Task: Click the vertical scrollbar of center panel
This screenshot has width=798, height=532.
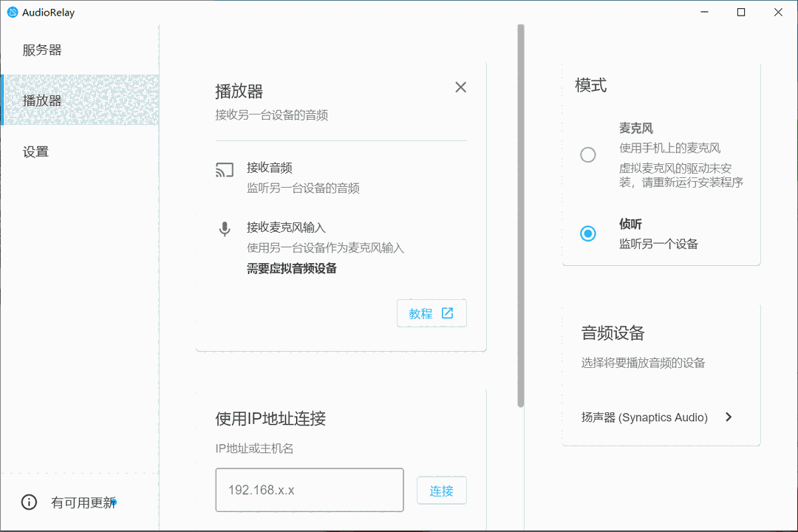Action: 521,214
